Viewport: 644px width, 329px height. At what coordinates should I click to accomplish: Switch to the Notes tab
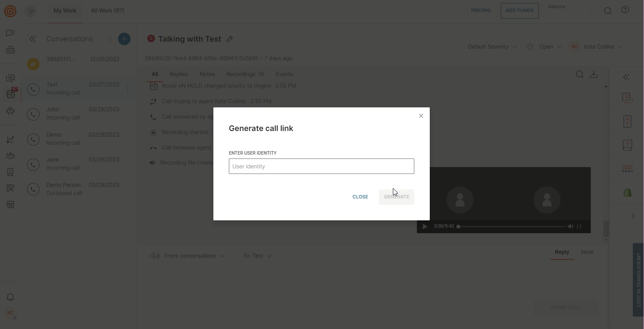[207, 74]
